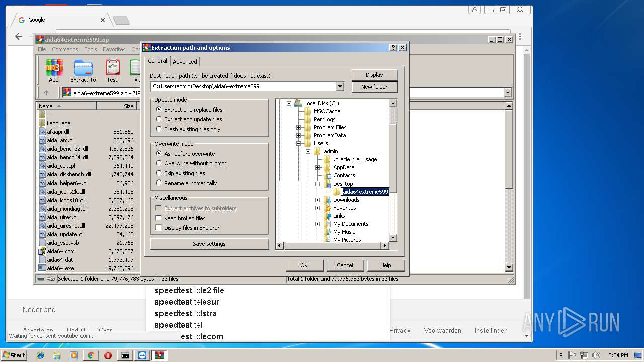
Task: Click the aida64.chm help file icon
Action: [x=42, y=251]
